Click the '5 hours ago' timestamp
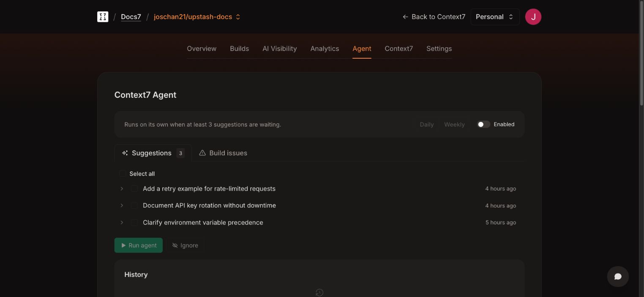644x297 pixels. coord(501,222)
